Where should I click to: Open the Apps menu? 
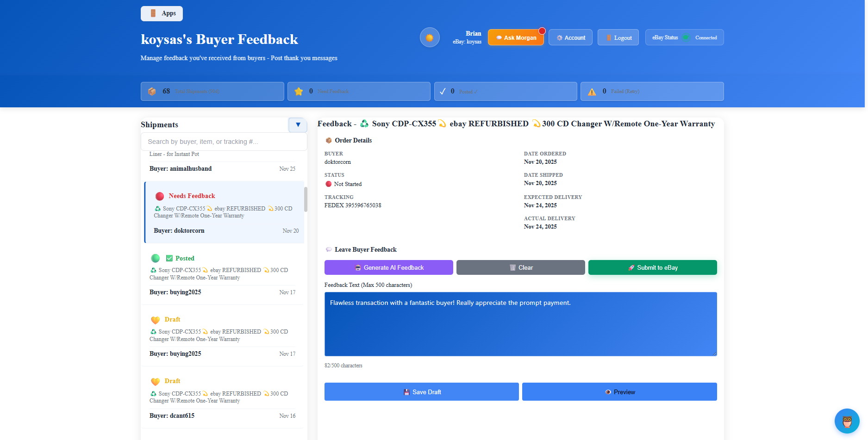click(162, 13)
